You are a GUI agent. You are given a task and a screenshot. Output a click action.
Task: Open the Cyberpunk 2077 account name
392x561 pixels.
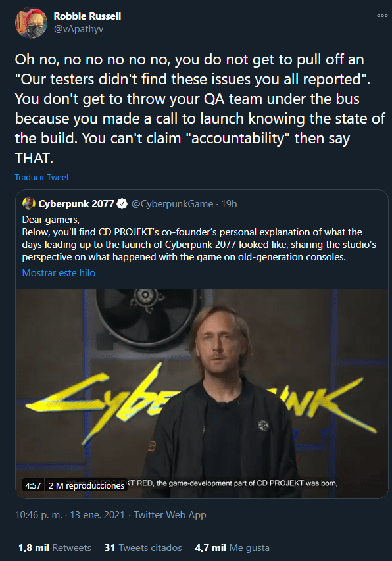tap(76, 204)
